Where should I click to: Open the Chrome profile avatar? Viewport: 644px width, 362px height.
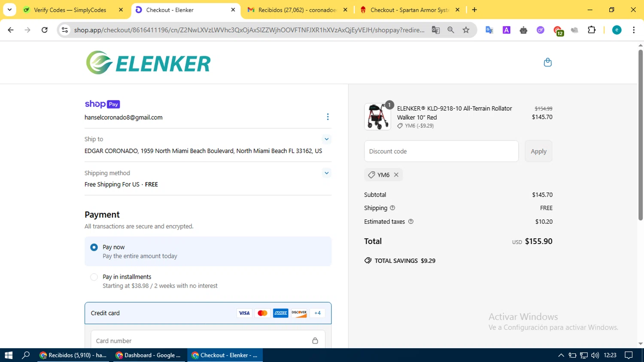click(x=617, y=30)
